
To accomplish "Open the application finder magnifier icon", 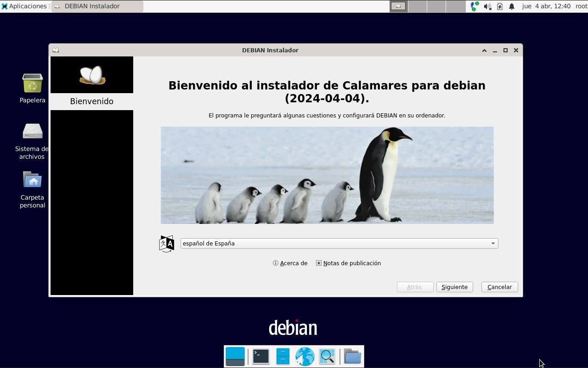I will point(327,357).
